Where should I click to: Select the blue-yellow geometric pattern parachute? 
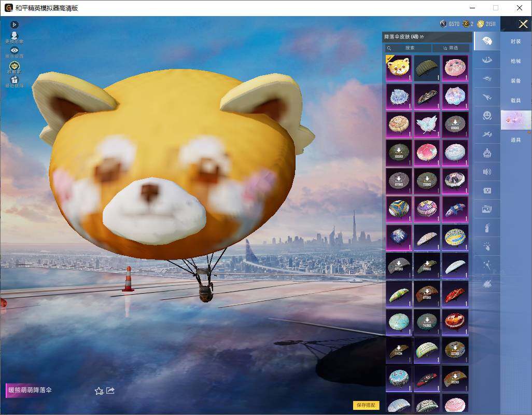tap(399, 209)
